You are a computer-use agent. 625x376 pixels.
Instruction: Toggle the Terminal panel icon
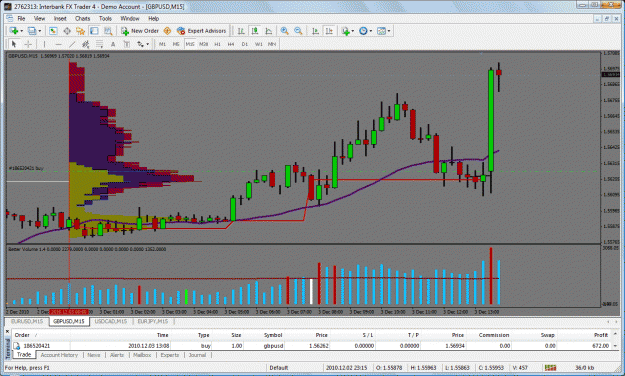(x=94, y=31)
